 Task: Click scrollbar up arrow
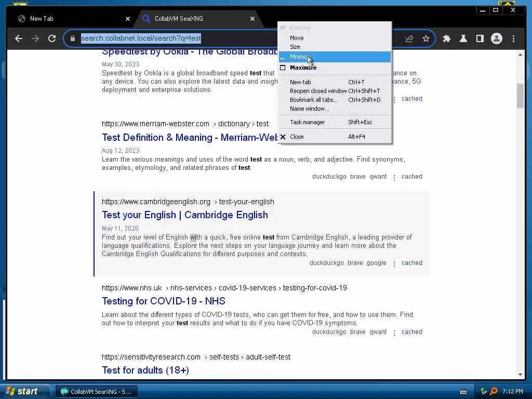click(521, 55)
